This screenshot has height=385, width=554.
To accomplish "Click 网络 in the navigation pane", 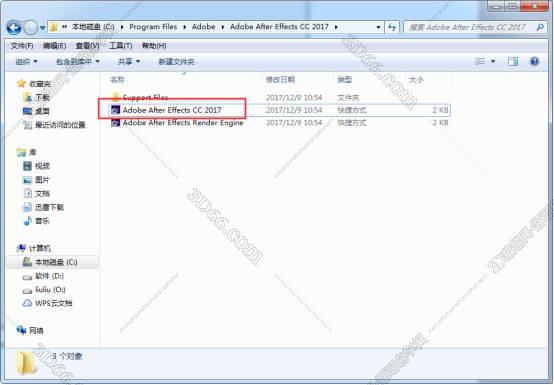I will (x=36, y=331).
